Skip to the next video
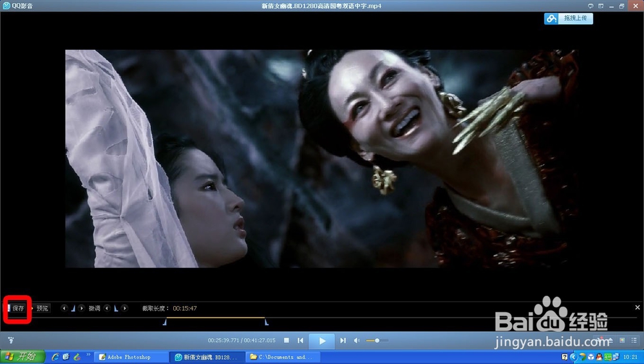644x364 pixels. pos(343,340)
